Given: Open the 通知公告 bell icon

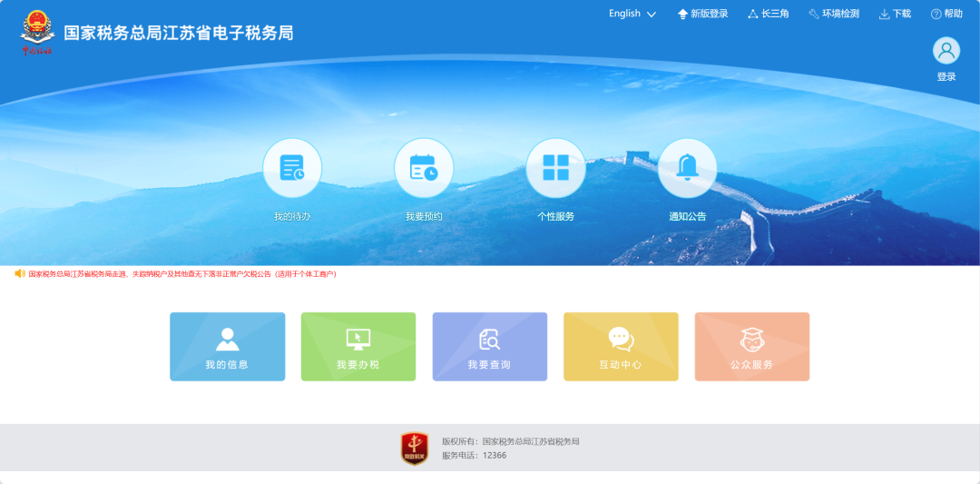Looking at the screenshot, I should 688,168.
